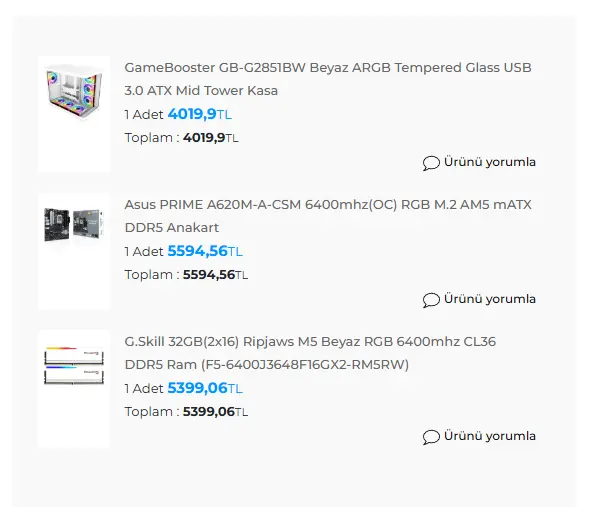The width and height of the screenshot is (603, 507).
Task: Click the Asus motherboard comment bubble icon
Action: click(x=431, y=300)
